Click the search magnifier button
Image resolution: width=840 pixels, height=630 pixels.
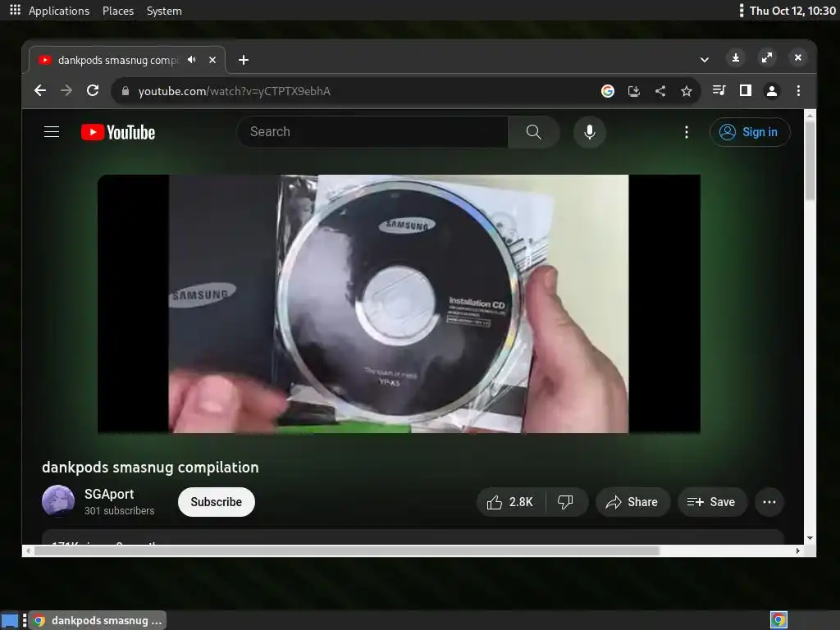(533, 132)
